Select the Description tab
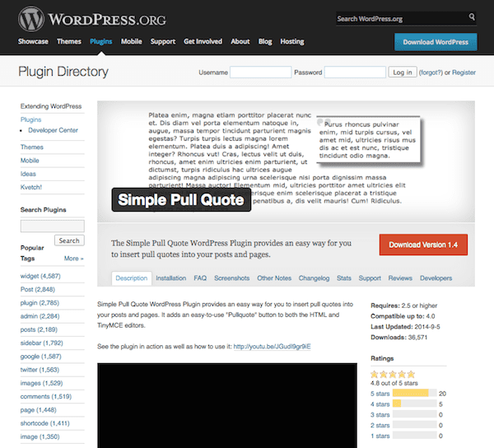This screenshot has width=494, height=448. click(132, 278)
